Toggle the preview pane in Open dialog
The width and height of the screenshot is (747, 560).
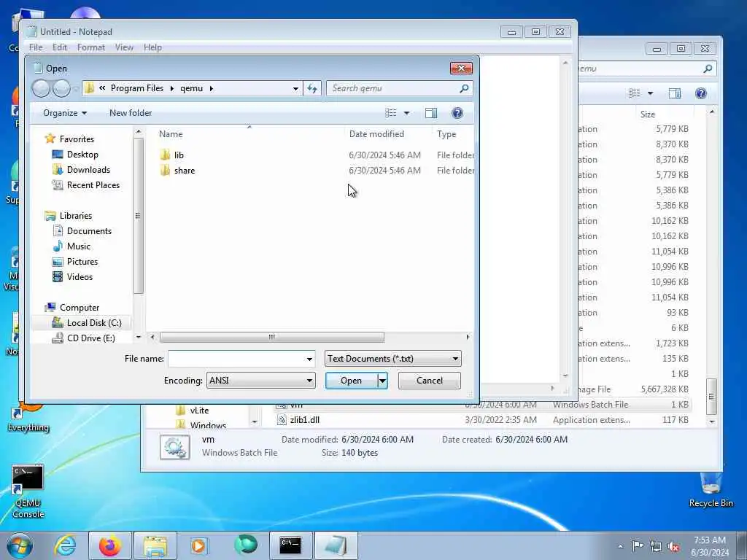[x=430, y=113]
